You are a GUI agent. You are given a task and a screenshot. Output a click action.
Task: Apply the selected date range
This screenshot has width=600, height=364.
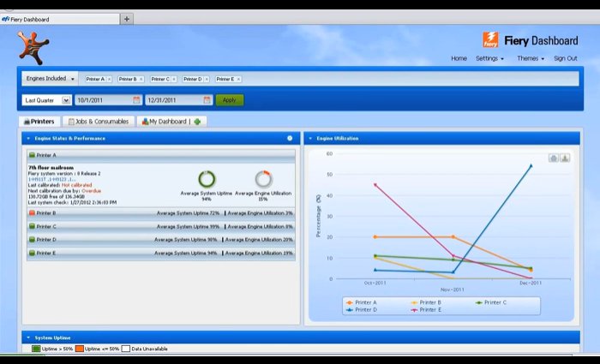tap(230, 100)
